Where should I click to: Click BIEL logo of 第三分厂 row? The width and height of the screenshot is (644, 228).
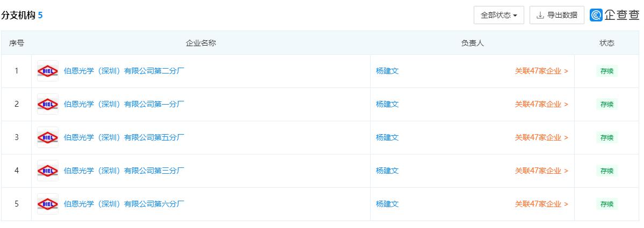pyautogui.click(x=48, y=171)
